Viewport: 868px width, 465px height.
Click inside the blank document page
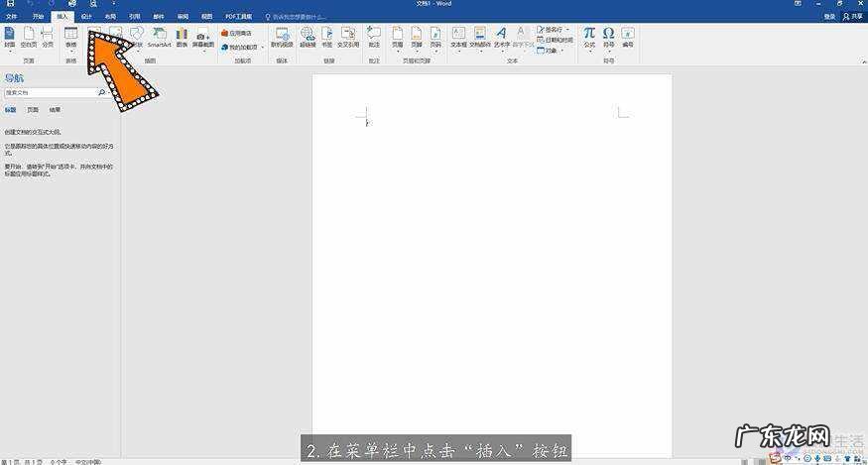tap(492, 266)
